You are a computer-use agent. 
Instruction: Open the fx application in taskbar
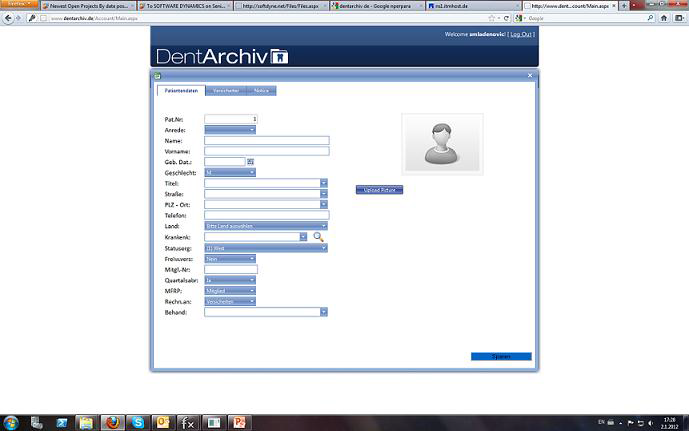click(188, 423)
